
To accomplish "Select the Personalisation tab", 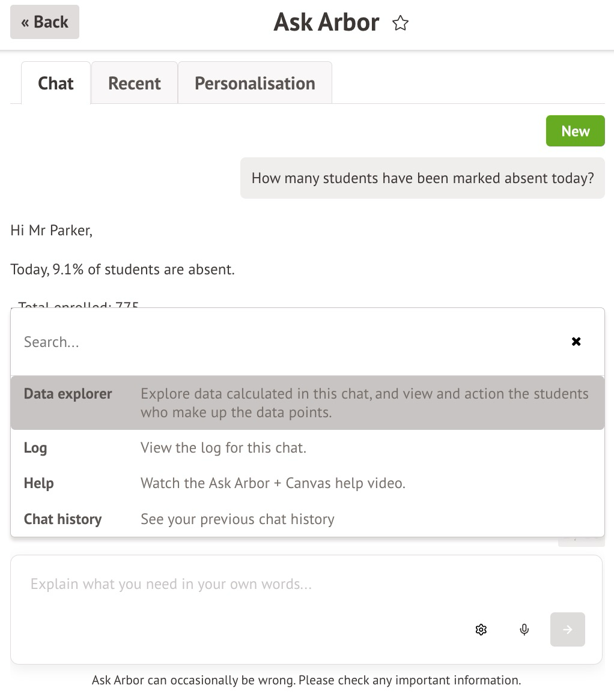I will (x=255, y=83).
